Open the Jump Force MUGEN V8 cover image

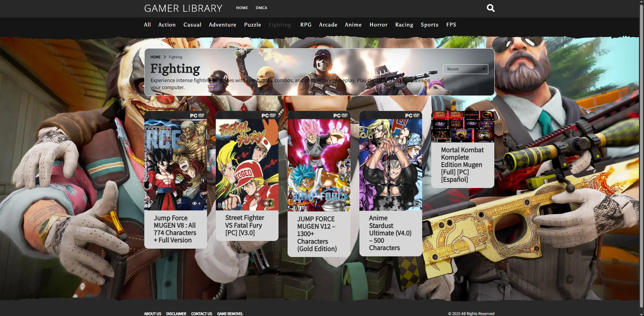(x=176, y=161)
